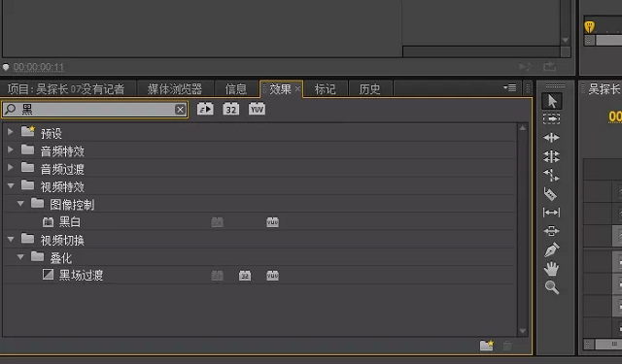Click the 黑白 effect icon
This screenshot has width=622, height=364.
(x=48, y=222)
